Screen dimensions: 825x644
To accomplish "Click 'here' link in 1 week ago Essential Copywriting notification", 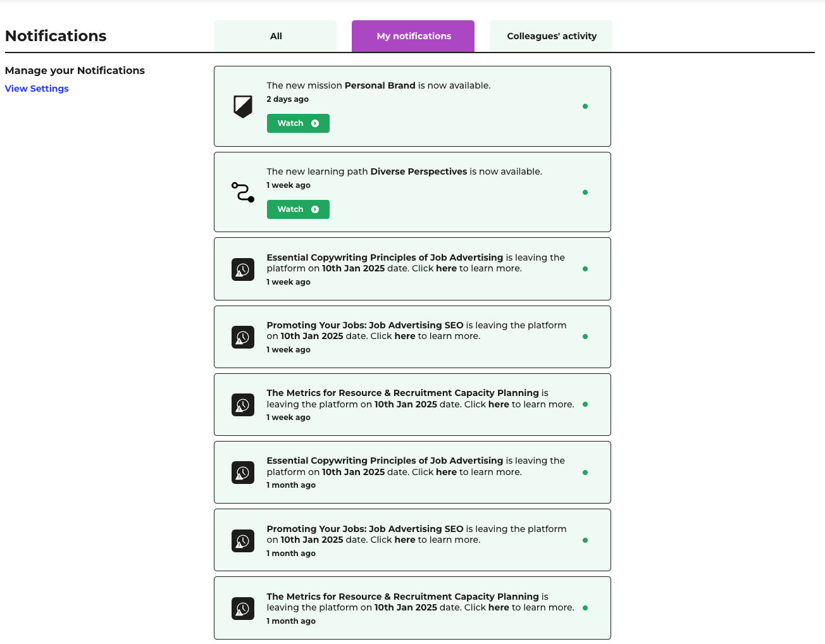I will tap(446, 268).
